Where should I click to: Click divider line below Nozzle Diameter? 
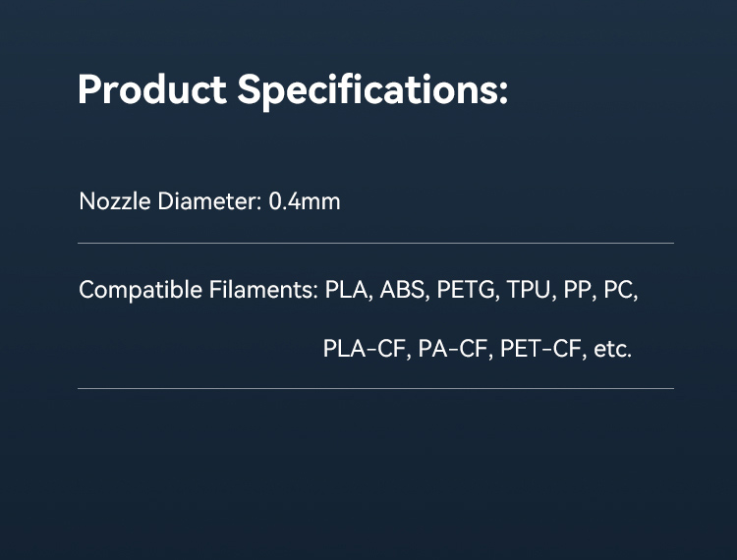coord(375,243)
